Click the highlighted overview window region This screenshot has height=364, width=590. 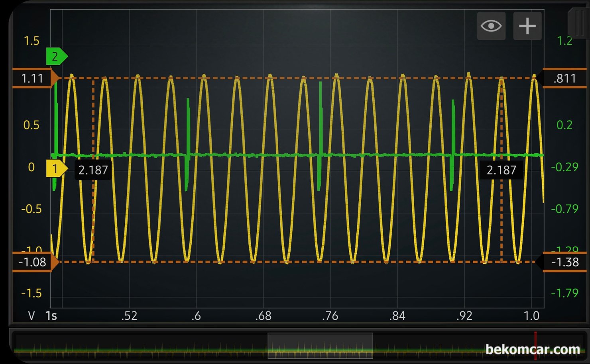[320, 346]
